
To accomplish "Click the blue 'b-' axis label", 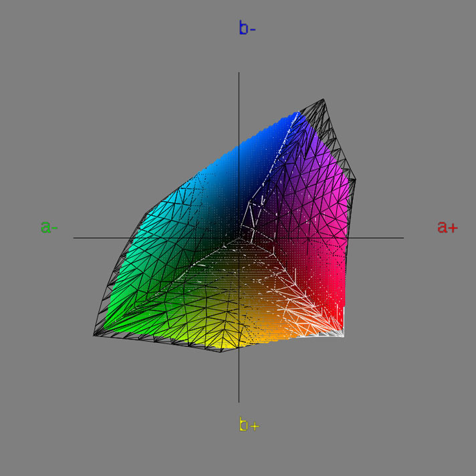I will click(247, 27).
